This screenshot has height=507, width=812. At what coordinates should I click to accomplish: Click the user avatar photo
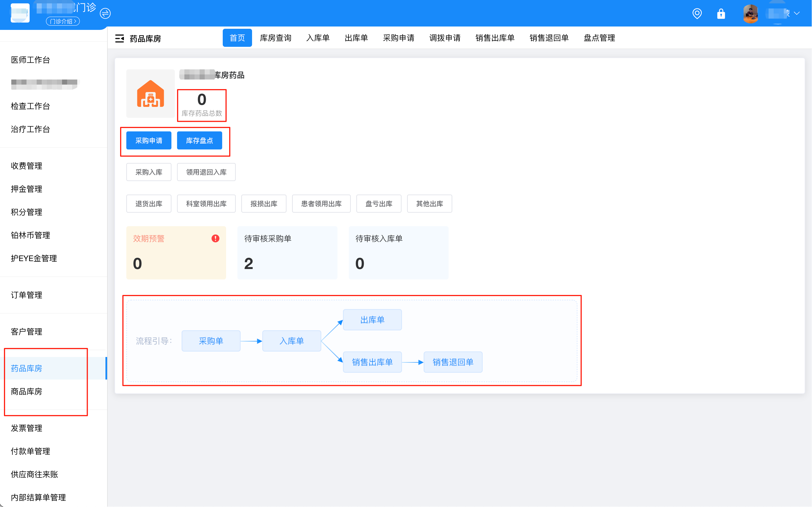coord(750,14)
